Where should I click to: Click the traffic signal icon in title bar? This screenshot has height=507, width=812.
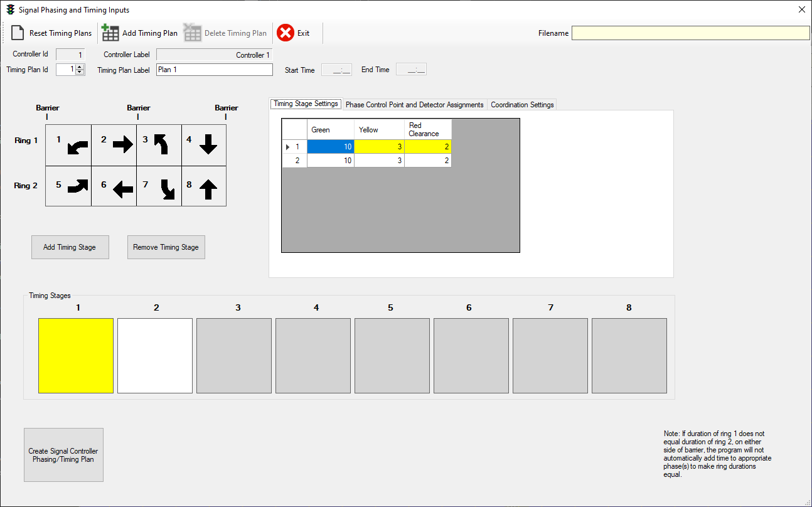pyautogui.click(x=10, y=9)
